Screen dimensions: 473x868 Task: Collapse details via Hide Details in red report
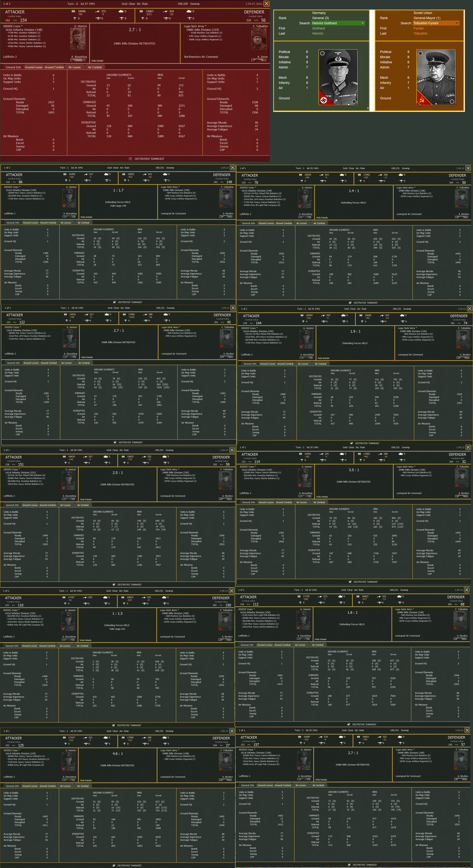(x=97, y=61)
